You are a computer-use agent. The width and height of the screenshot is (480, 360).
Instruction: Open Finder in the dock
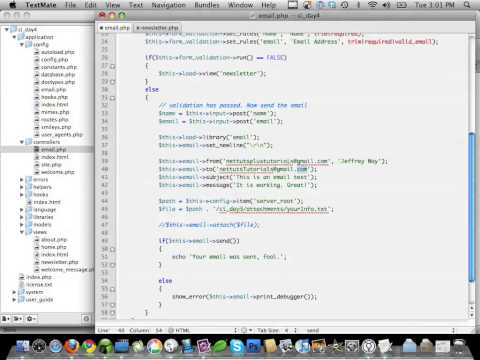pyautogui.click(x=23, y=347)
